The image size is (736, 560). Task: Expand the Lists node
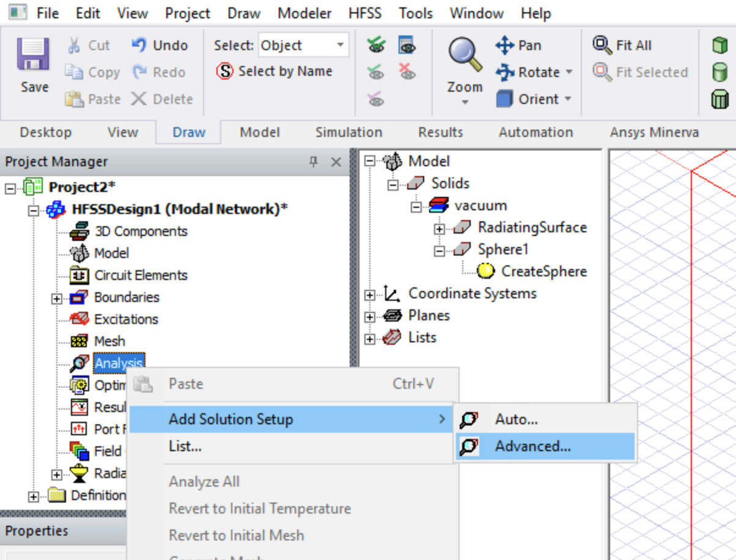pyautogui.click(x=369, y=339)
